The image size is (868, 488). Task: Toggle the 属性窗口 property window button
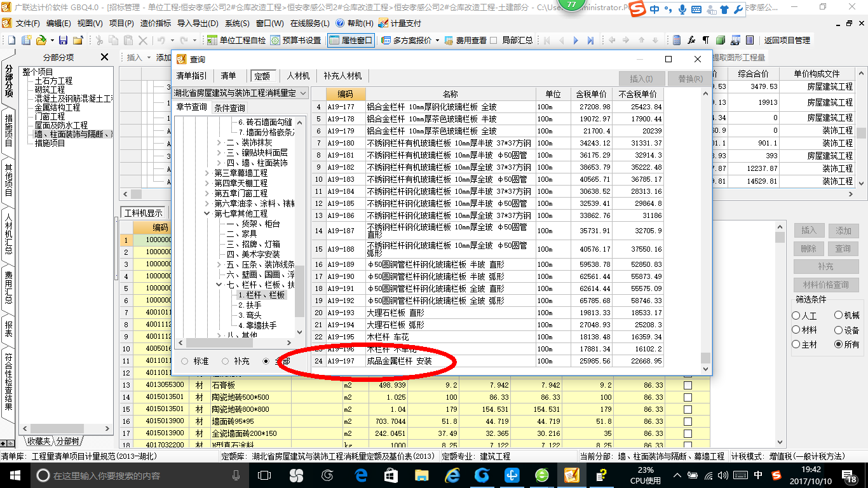[x=351, y=40]
